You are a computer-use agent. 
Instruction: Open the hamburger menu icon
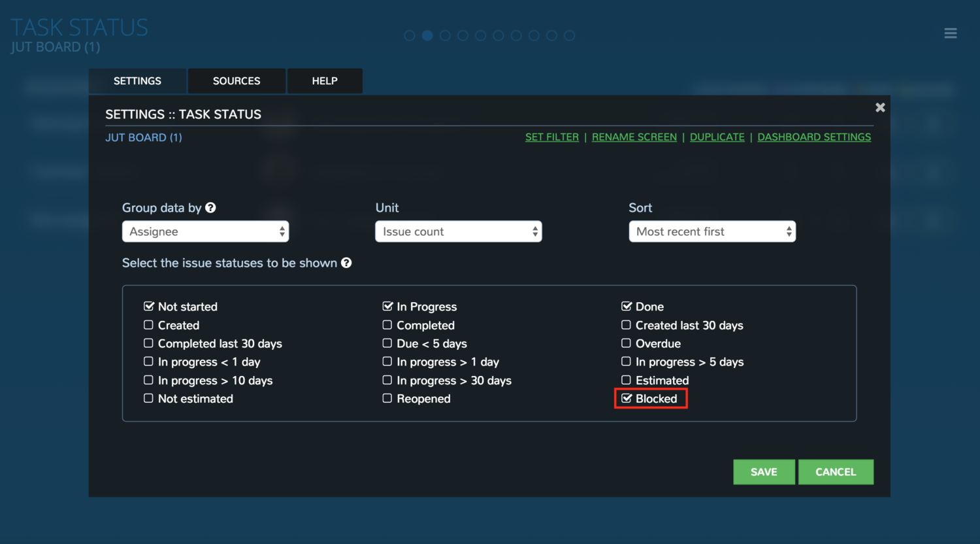[951, 33]
